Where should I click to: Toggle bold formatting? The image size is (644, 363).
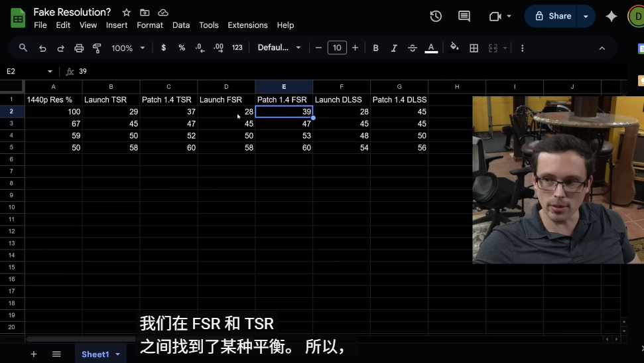[x=375, y=48]
